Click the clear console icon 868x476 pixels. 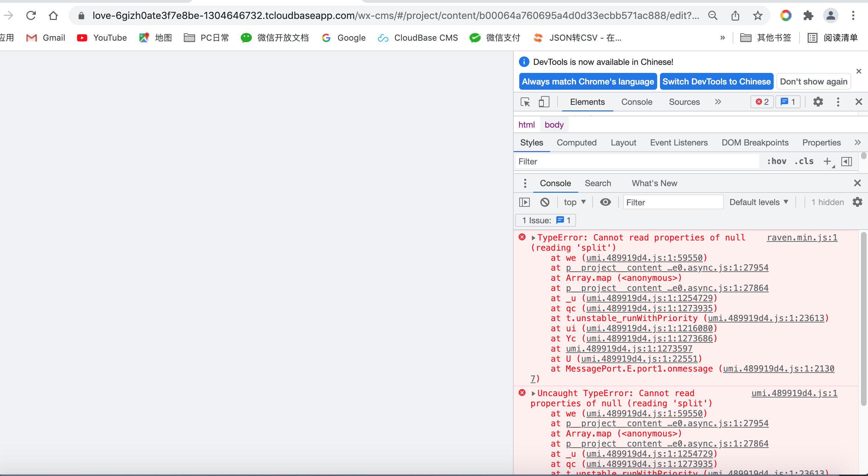coord(545,202)
